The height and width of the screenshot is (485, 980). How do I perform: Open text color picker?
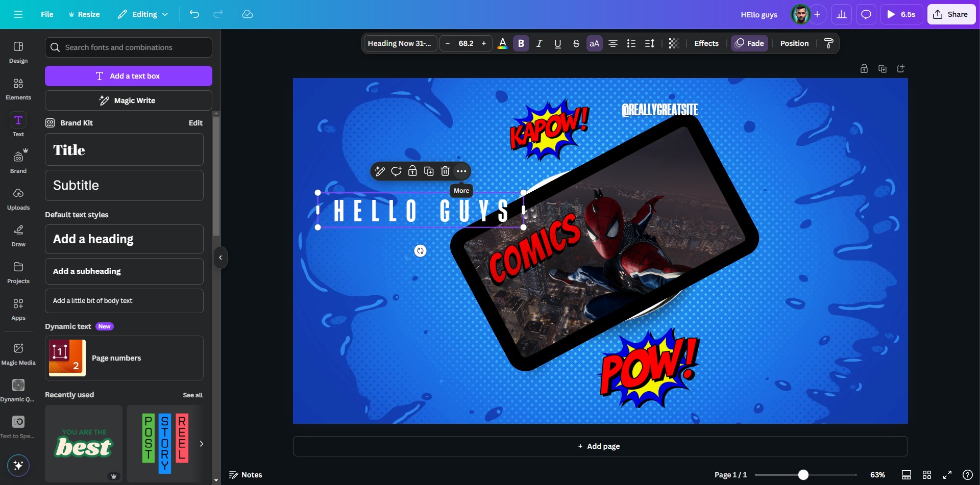tap(502, 43)
